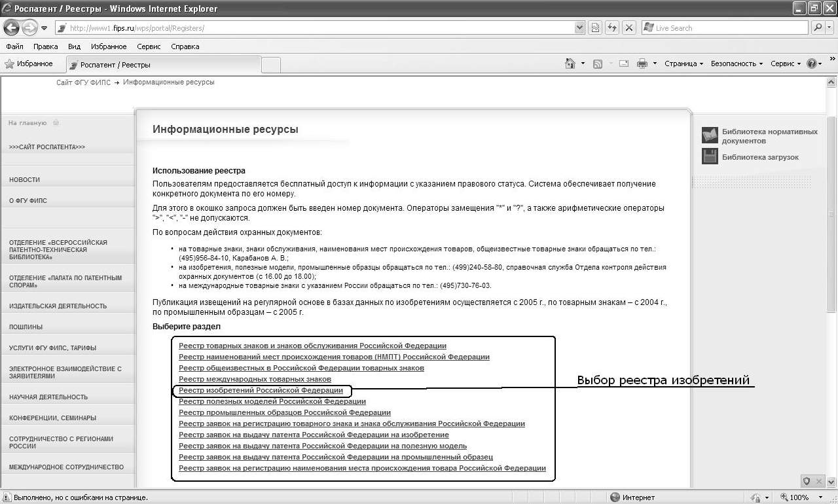This screenshot has height=504, width=838.
Task: Open Библиотека нормативных документов link
Action: (770, 136)
